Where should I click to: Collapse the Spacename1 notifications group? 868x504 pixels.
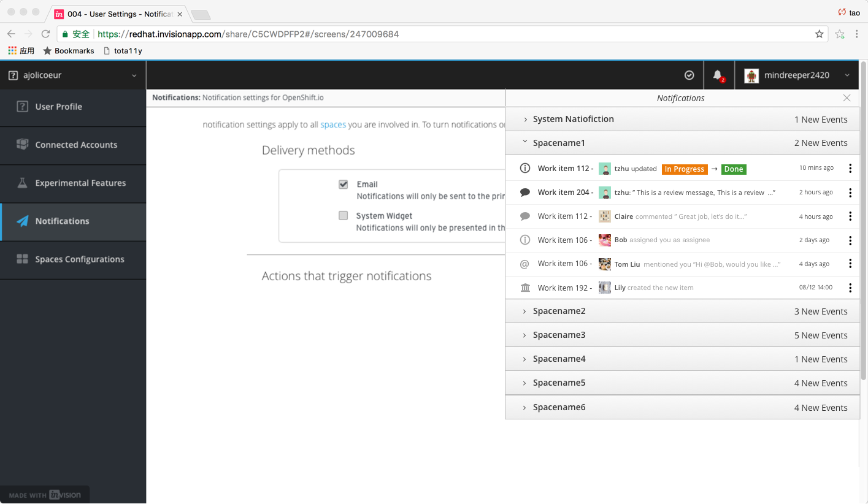[524, 142]
